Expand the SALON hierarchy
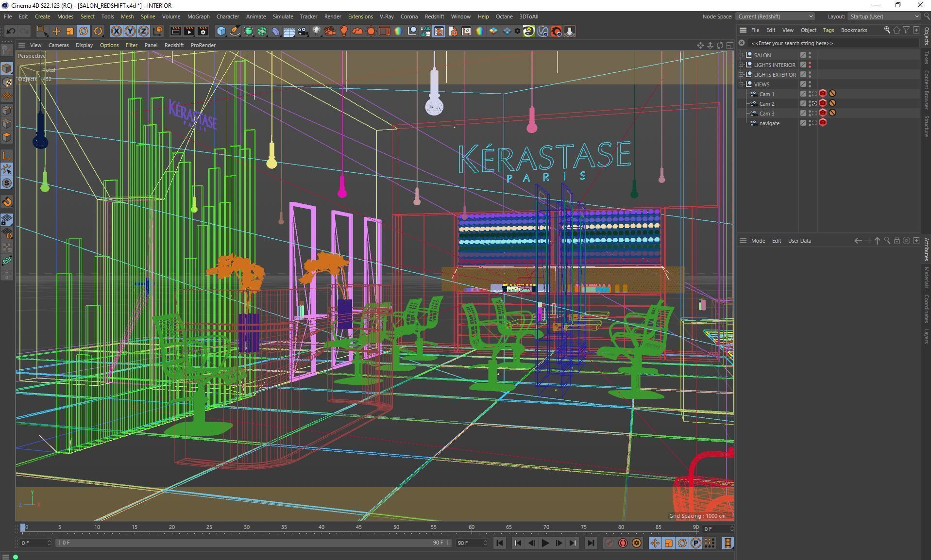Image resolution: width=931 pixels, height=560 pixels. click(x=741, y=55)
